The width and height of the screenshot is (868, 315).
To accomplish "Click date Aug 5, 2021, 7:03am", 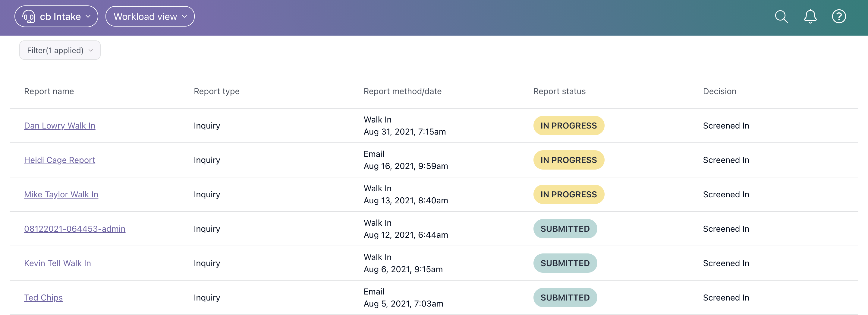I will click(x=403, y=304).
